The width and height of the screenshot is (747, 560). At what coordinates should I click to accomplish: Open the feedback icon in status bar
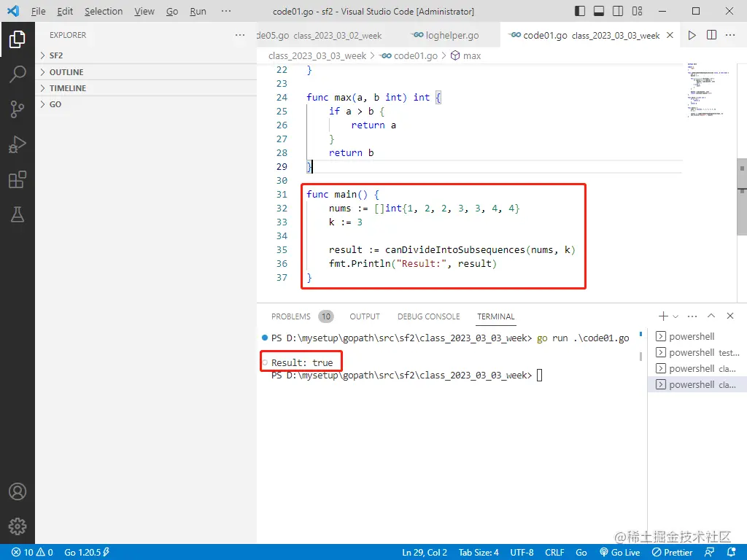[709, 553]
